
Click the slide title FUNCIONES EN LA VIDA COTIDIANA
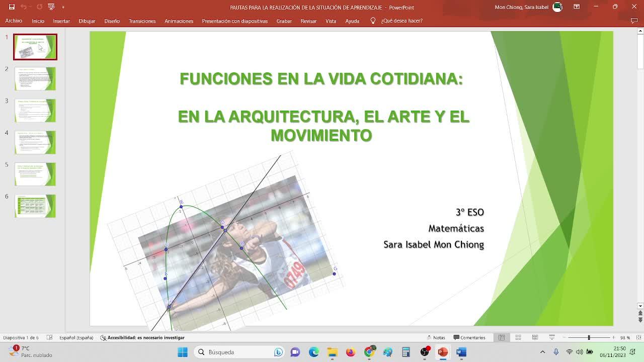click(x=321, y=79)
